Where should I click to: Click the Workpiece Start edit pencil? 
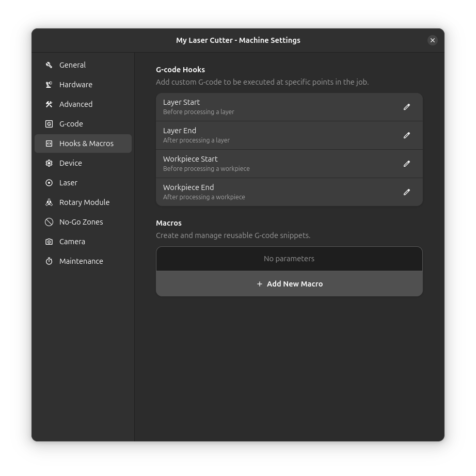(x=407, y=164)
